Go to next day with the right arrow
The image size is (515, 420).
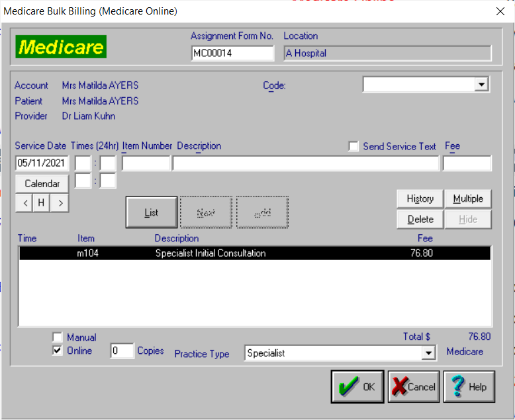point(60,203)
